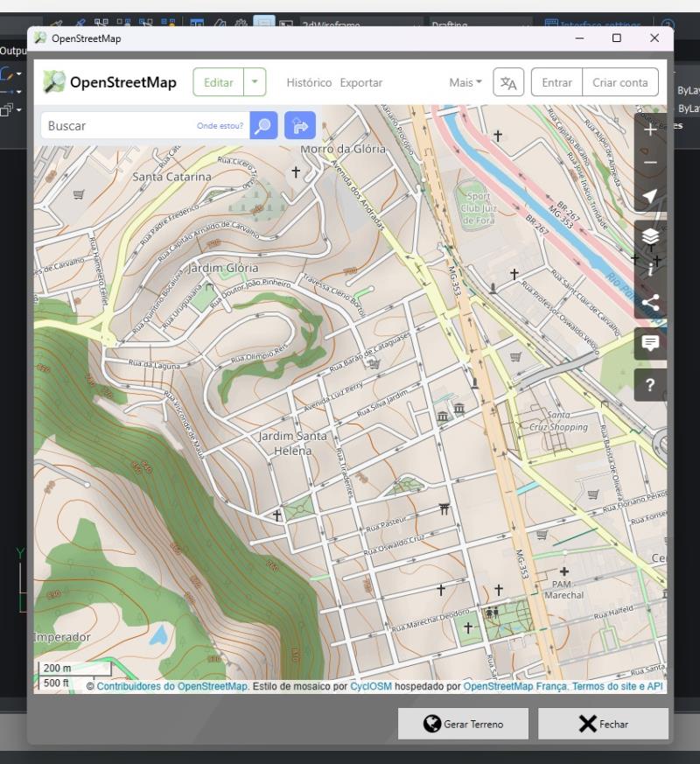Focus the Buscar search field
700x764 pixels.
[x=118, y=126]
